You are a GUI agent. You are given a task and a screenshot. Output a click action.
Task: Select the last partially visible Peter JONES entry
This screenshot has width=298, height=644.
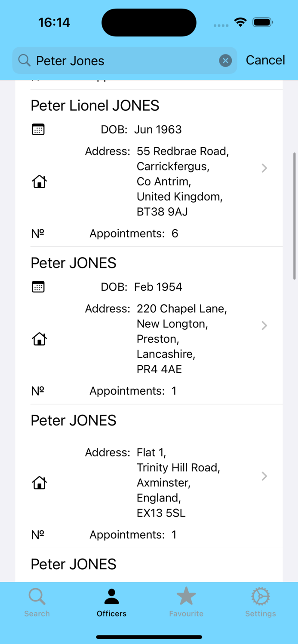pyautogui.click(x=149, y=565)
